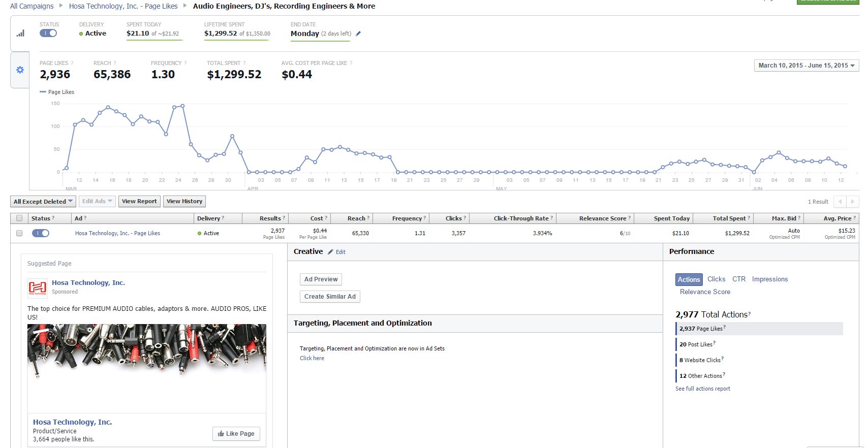The image size is (868, 448).
Task: Switch to the Clicks performance tab
Action: (716, 279)
